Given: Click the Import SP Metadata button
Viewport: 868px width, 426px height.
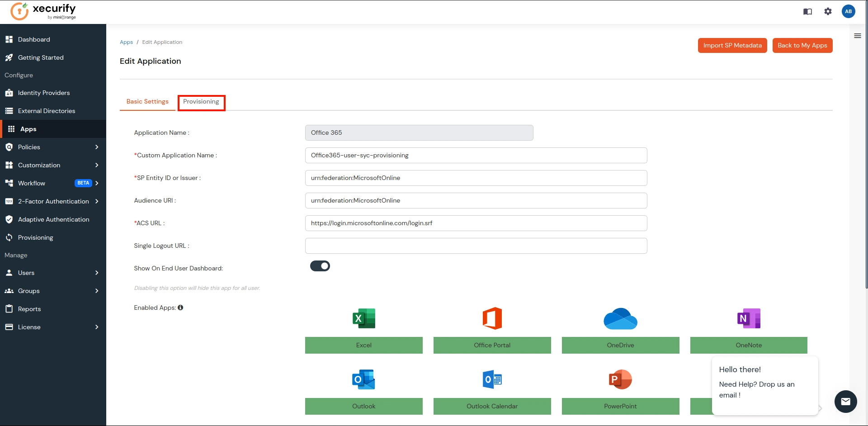Looking at the screenshot, I should click(x=732, y=45).
